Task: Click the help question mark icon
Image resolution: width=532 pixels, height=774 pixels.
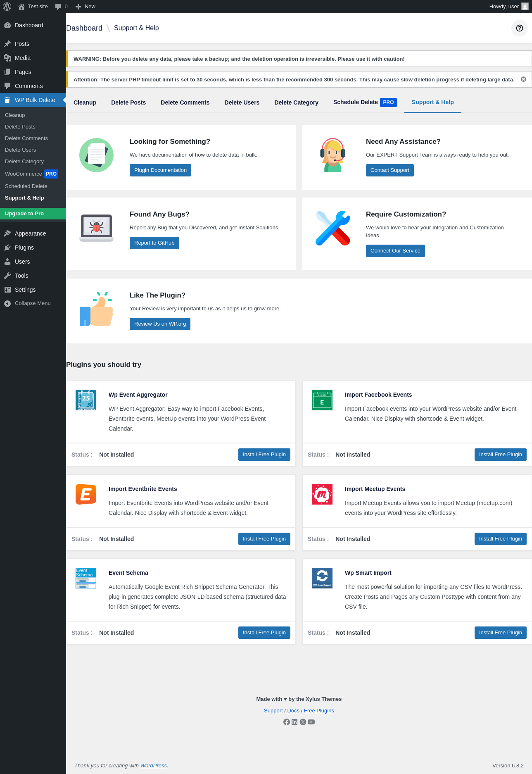Action: coord(520,28)
